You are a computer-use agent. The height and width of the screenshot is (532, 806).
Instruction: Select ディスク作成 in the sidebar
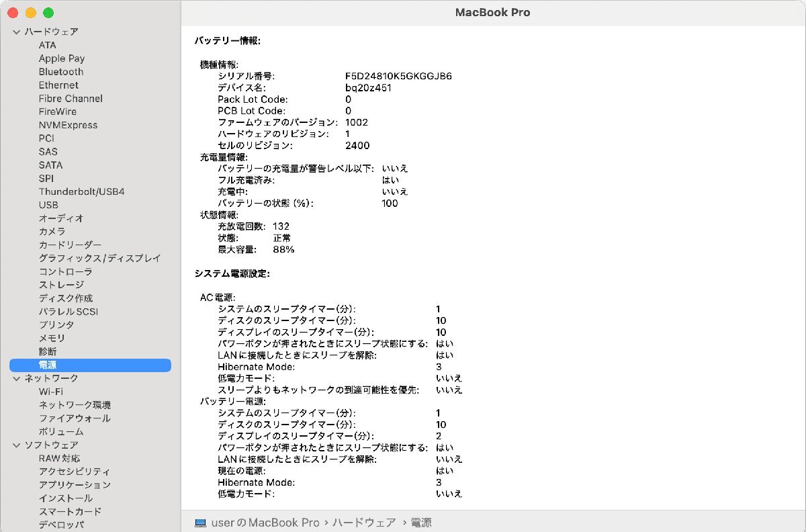click(x=66, y=298)
